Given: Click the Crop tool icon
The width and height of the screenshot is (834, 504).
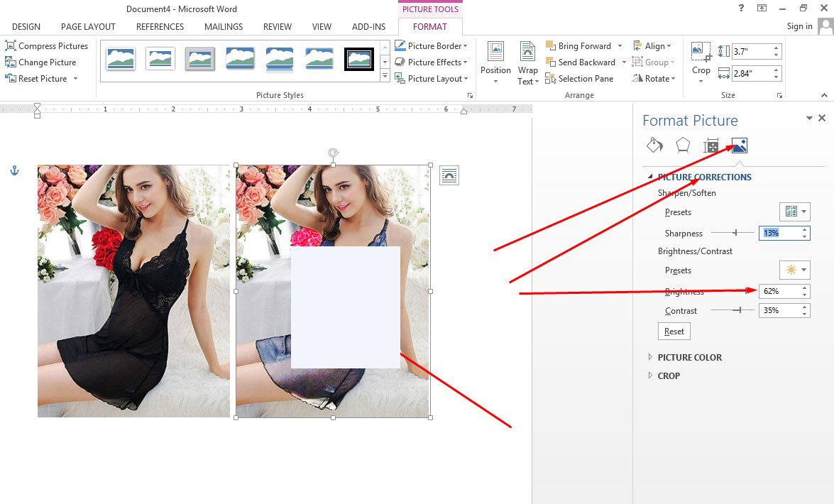Looking at the screenshot, I should click(701, 51).
